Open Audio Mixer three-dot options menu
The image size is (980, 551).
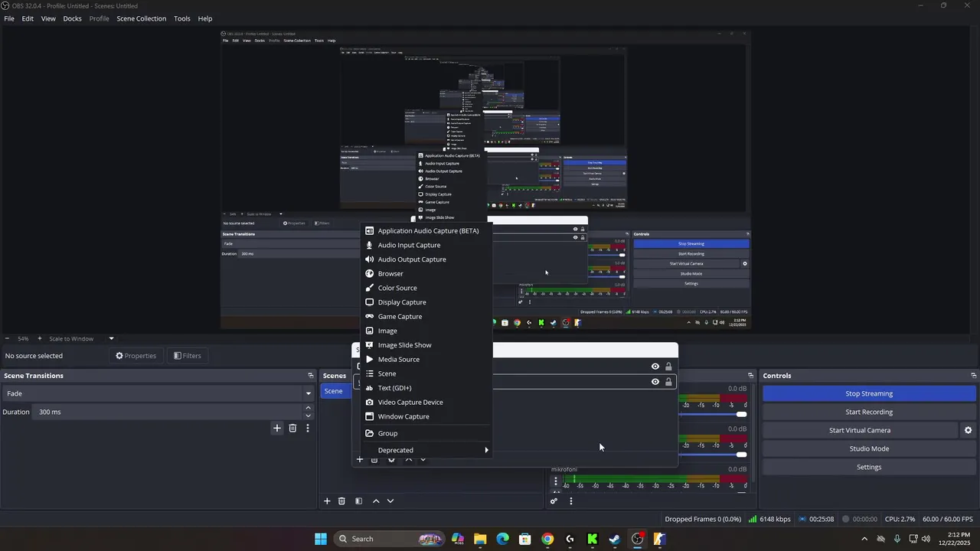(570, 501)
